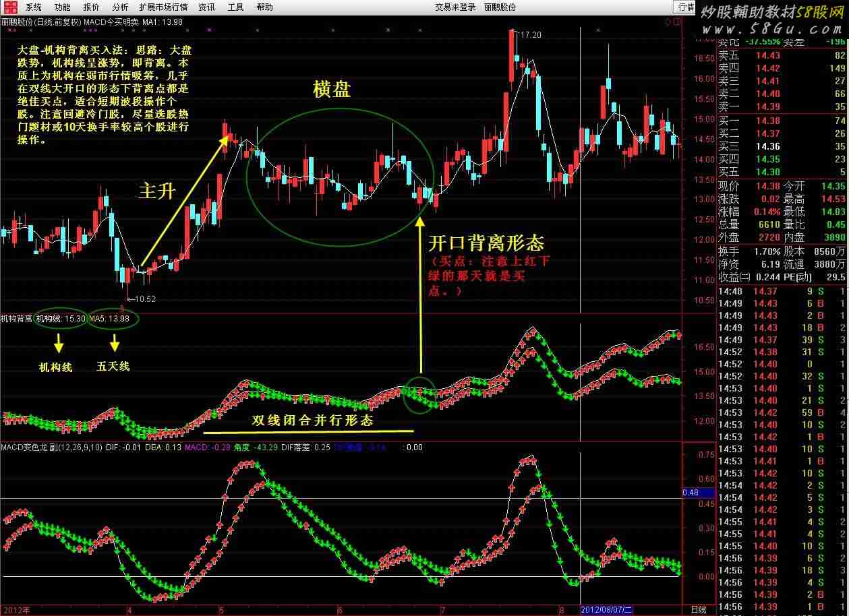Click the 行情 button at top right
Viewport: 849px width, 616px height.
point(686,7)
